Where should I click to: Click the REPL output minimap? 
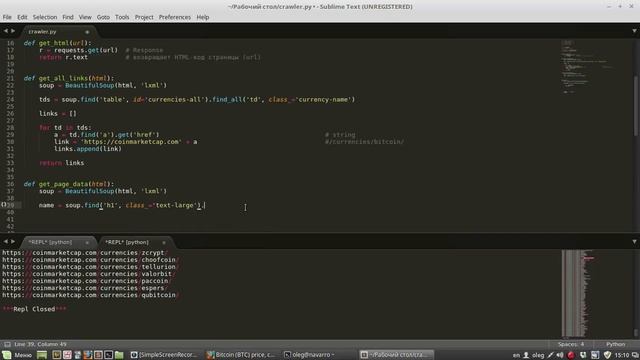click(x=578, y=294)
